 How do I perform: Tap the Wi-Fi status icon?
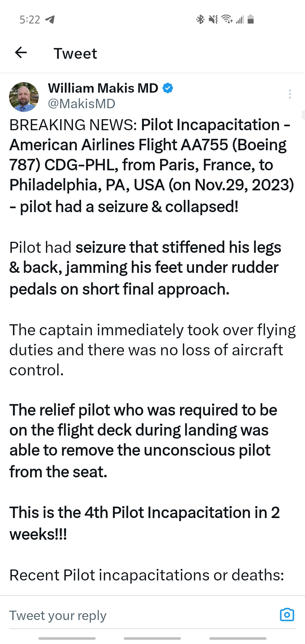point(227,19)
